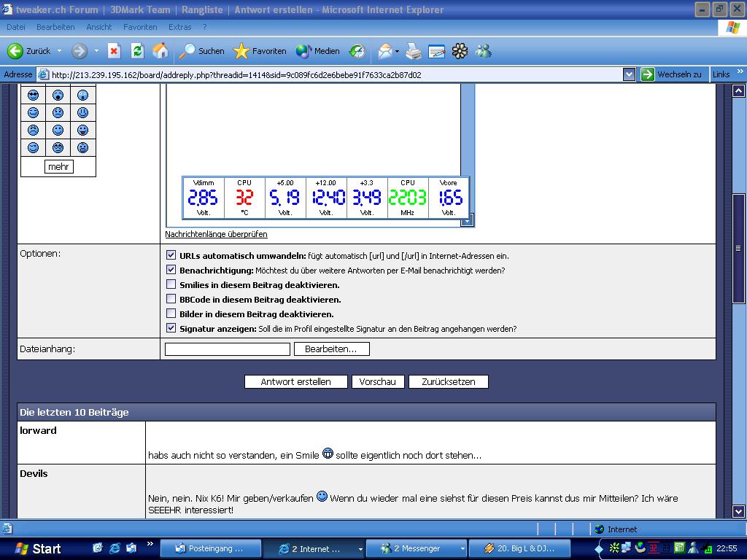Click the Dateianhang file path field
The image size is (747, 560).
(227, 349)
